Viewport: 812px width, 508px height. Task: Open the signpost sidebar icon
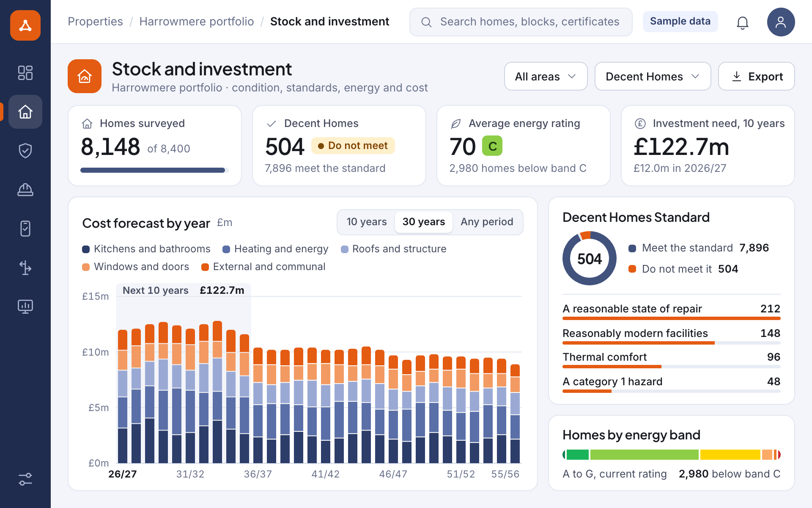[25, 268]
